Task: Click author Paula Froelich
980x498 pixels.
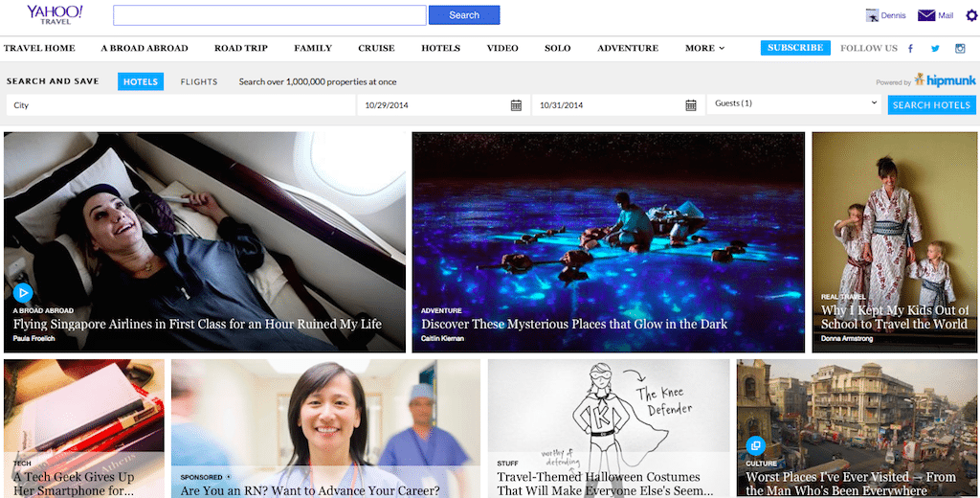Action: tap(33, 338)
